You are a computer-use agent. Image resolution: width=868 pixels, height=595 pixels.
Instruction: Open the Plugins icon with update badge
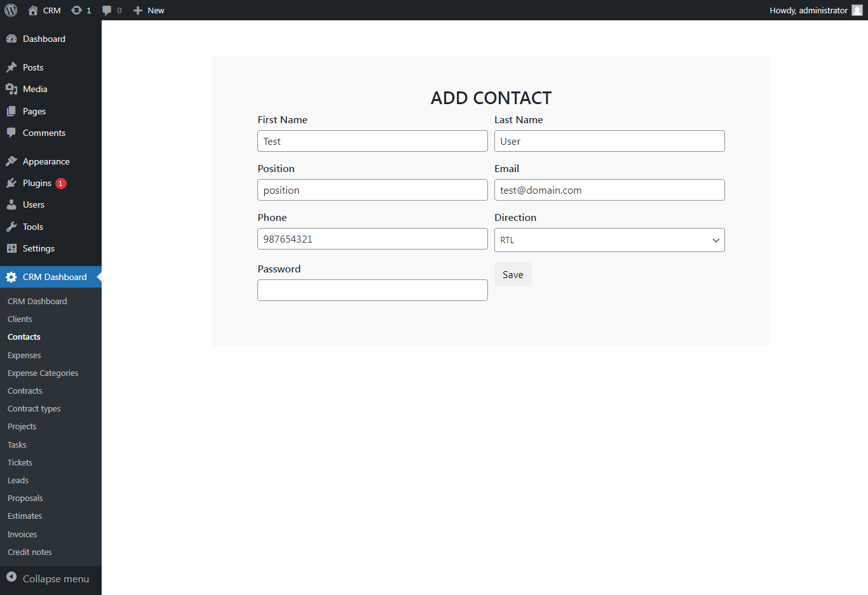pyautogui.click(x=13, y=183)
